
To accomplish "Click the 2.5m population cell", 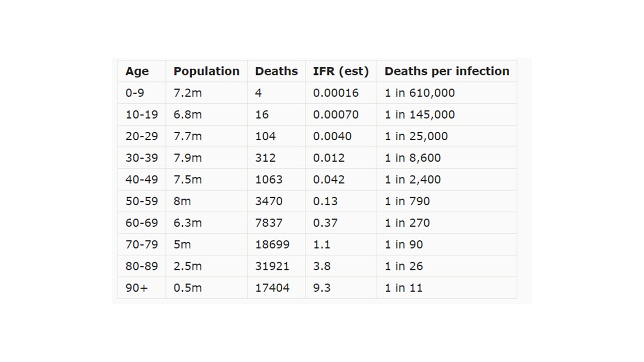I will [188, 266].
